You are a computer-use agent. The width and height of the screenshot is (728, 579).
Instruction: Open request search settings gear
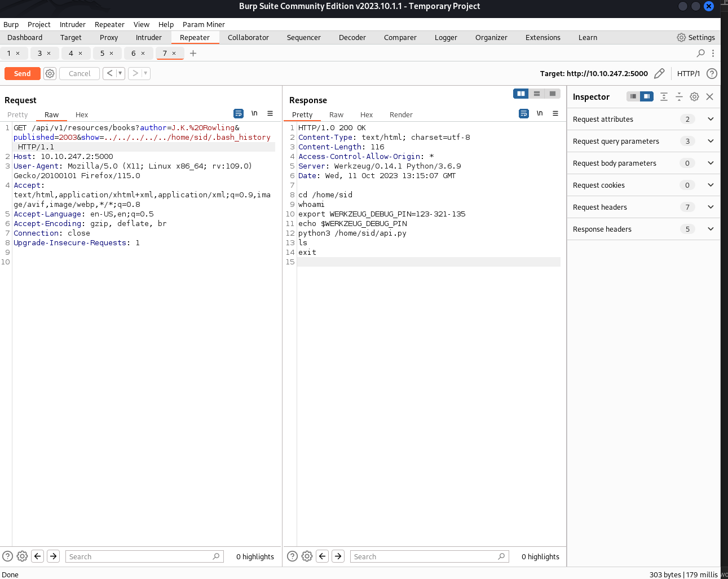(22, 556)
